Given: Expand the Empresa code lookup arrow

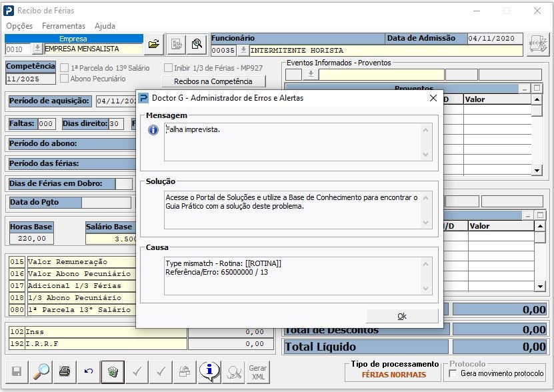Looking at the screenshot, I should pos(37,49).
